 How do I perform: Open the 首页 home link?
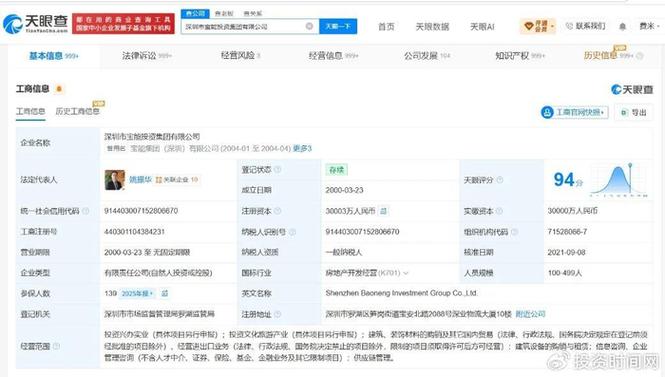point(386,27)
